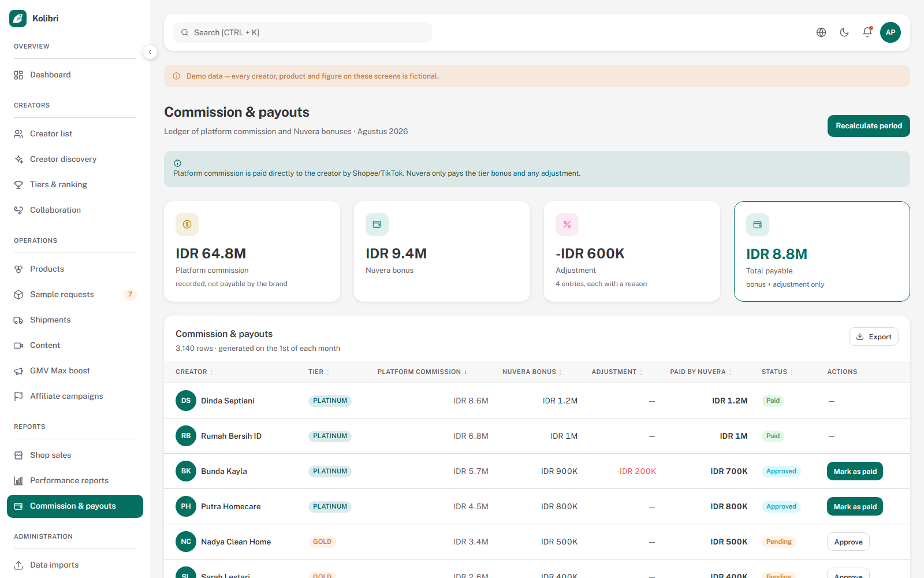Screen dimensions: 924x578
Task: Click the Recalculate period button
Action: click(869, 126)
